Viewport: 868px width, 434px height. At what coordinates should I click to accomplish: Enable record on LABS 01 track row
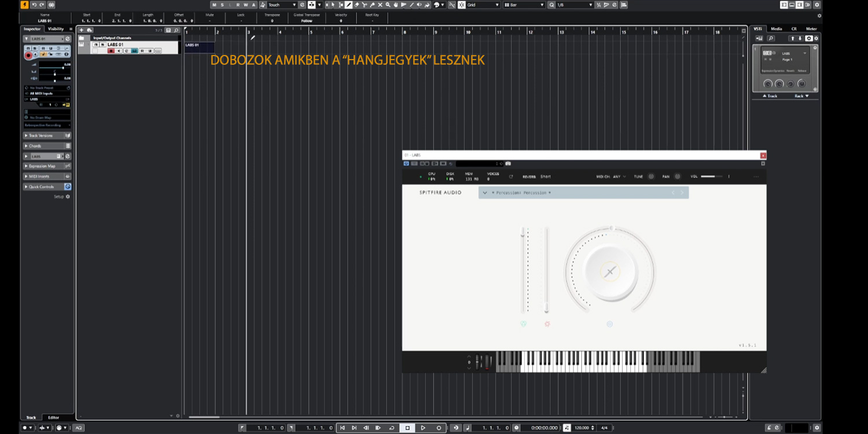(111, 51)
